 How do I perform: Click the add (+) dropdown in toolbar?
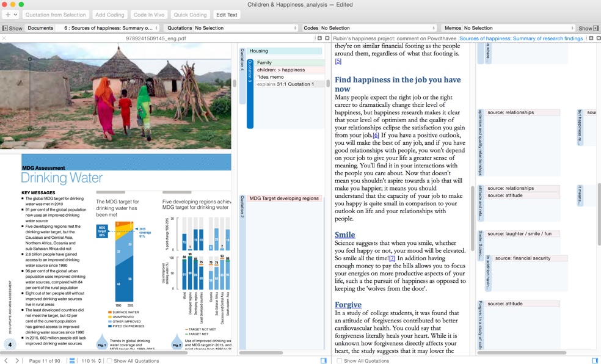10,15
